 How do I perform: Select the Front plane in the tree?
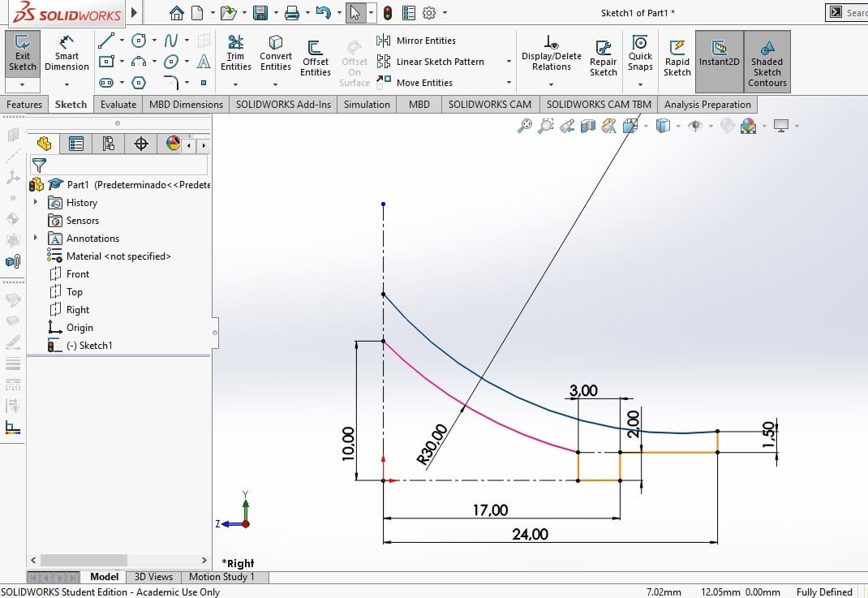pyautogui.click(x=69, y=273)
